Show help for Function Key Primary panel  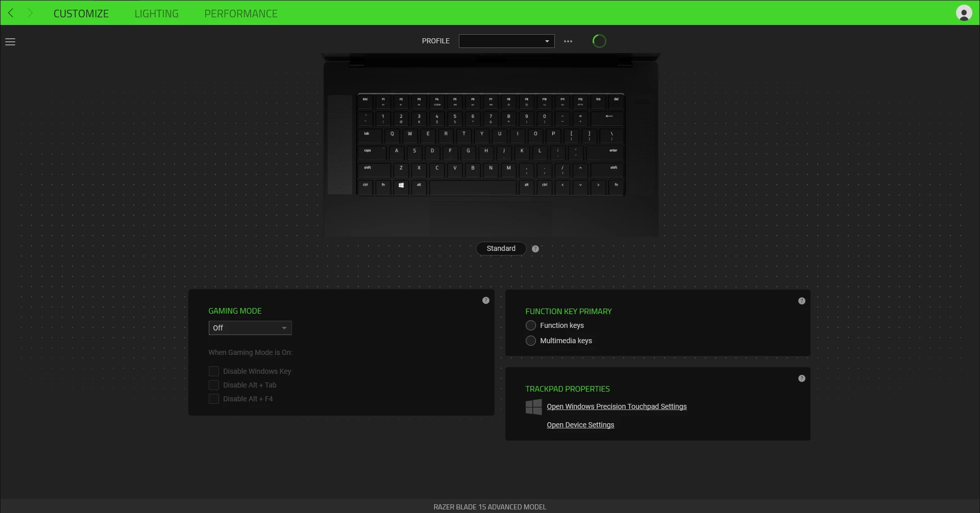(x=802, y=301)
